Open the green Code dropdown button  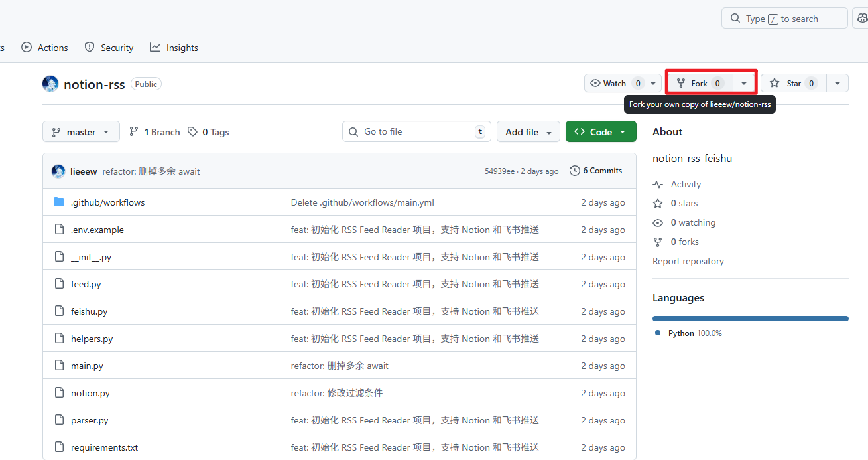click(601, 132)
